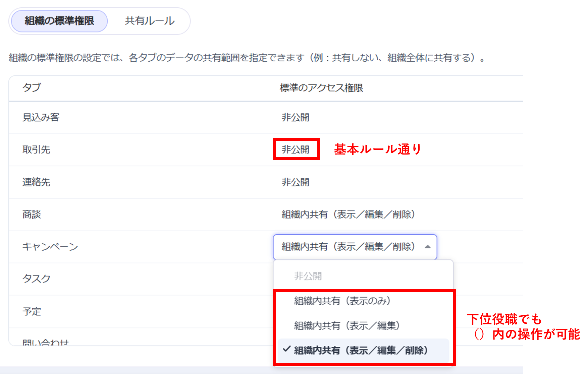588x374 pixels.
Task: Click the 非公開 setting for 取引先
Action: pyautogui.click(x=296, y=149)
